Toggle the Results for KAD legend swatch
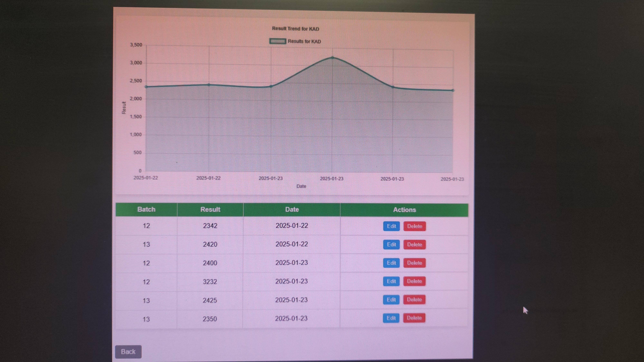The image size is (644, 362). [278, 41]
